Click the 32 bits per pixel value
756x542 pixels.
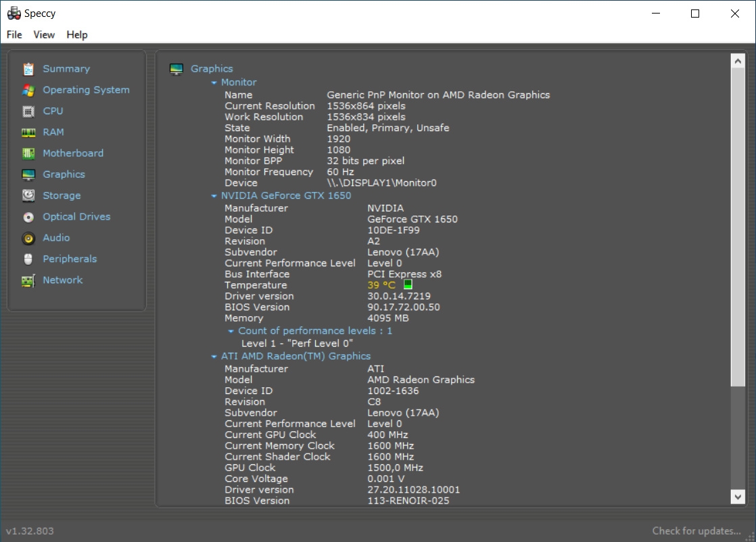[x=365, y=161]
